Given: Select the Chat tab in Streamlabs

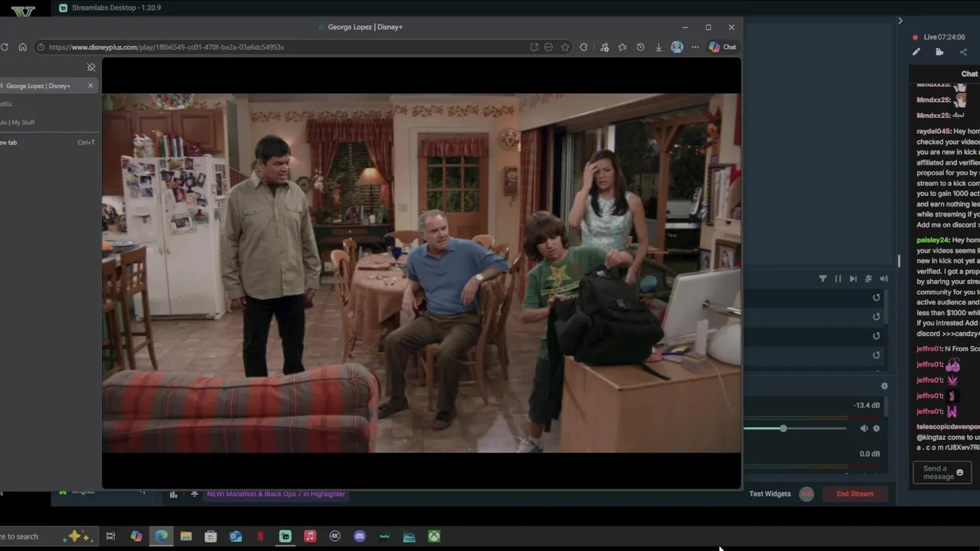Looking at the screenshot, I should [969, 74].
